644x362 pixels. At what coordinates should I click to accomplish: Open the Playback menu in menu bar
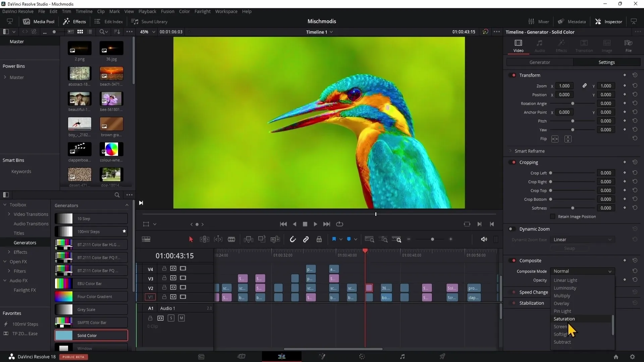click(148, 11)
